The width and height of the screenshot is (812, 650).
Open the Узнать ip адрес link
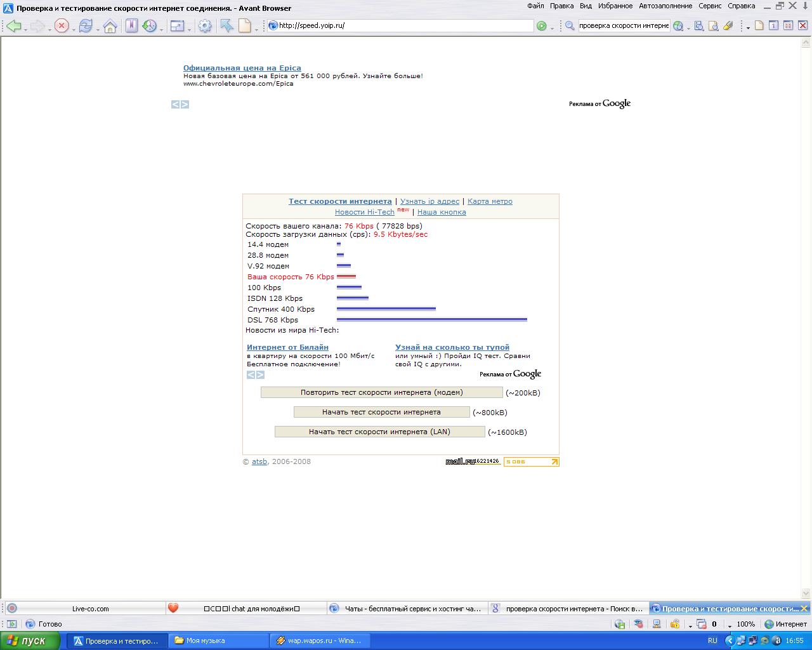point(429,201)
